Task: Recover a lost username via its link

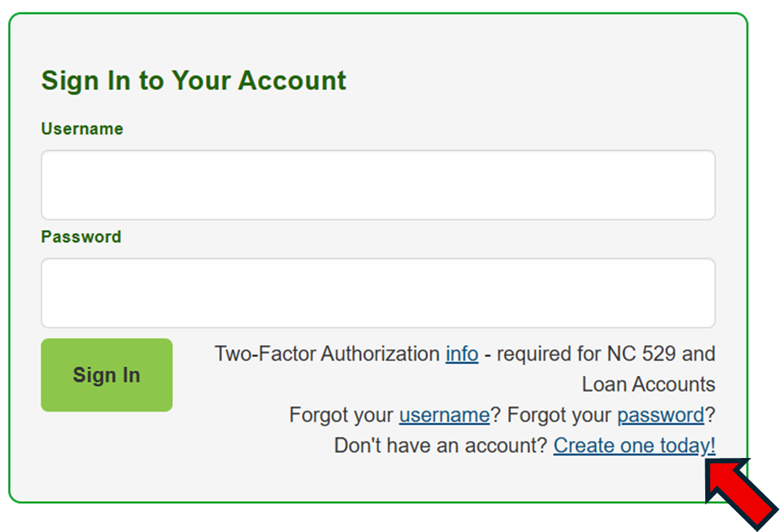Action: click(x=444, y=415)
